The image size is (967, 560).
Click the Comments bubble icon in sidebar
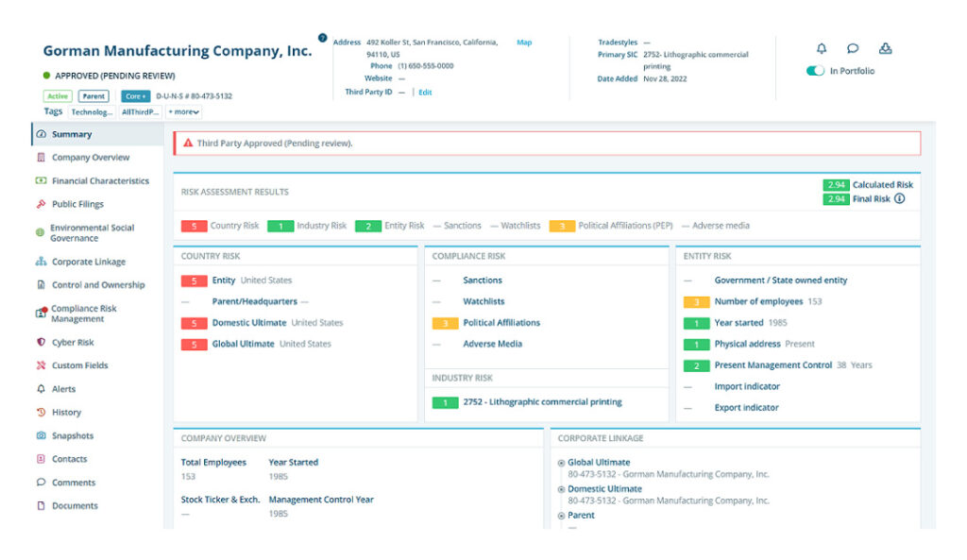coord(41,483)
